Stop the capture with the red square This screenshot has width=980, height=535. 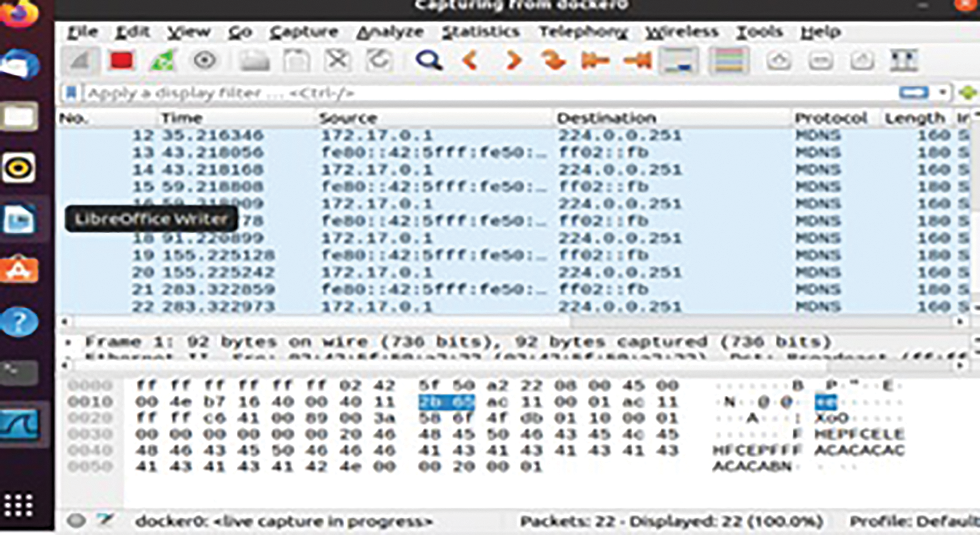pyautogui.click(x=121, y=61)
